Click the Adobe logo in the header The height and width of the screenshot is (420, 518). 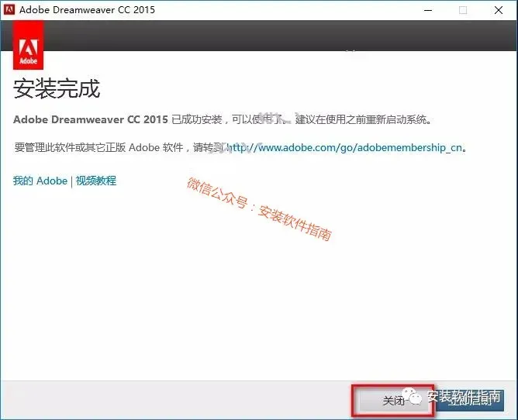point(28,45)
